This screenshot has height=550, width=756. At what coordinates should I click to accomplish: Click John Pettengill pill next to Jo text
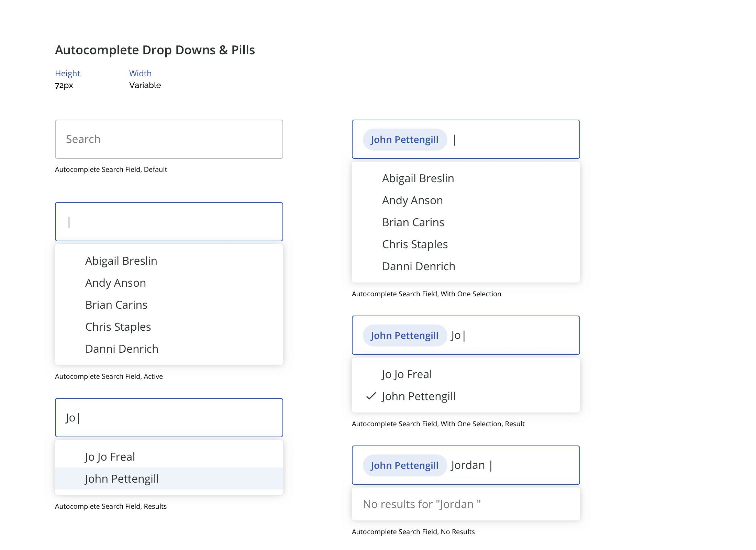tap(404, 335)
